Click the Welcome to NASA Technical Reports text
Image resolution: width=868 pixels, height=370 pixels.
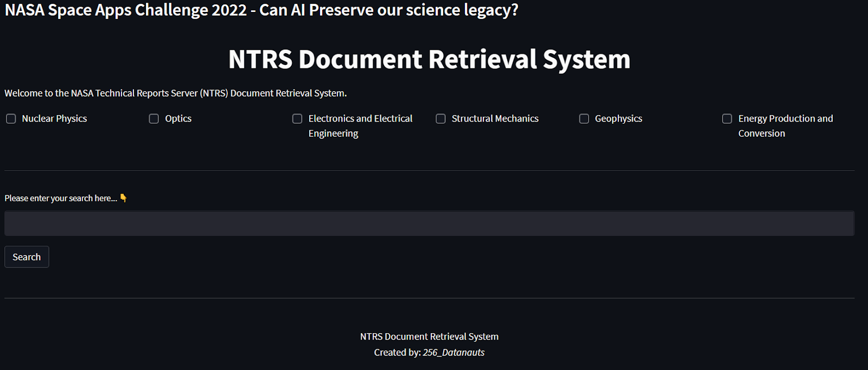[175, 93]
